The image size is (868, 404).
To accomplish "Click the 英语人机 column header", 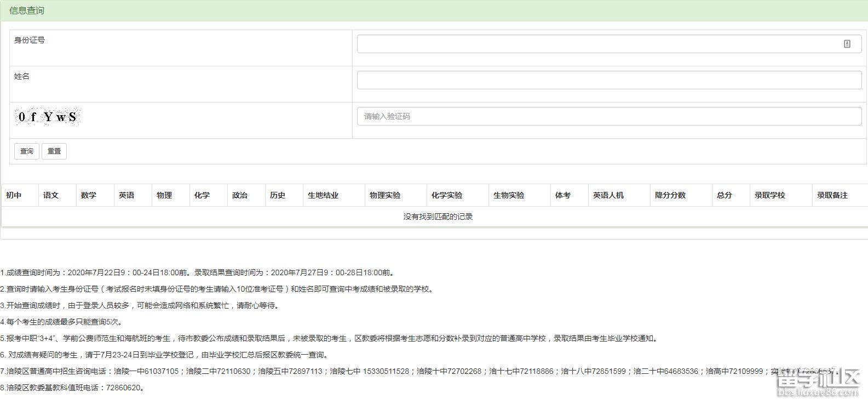I will tap(608, 195).
